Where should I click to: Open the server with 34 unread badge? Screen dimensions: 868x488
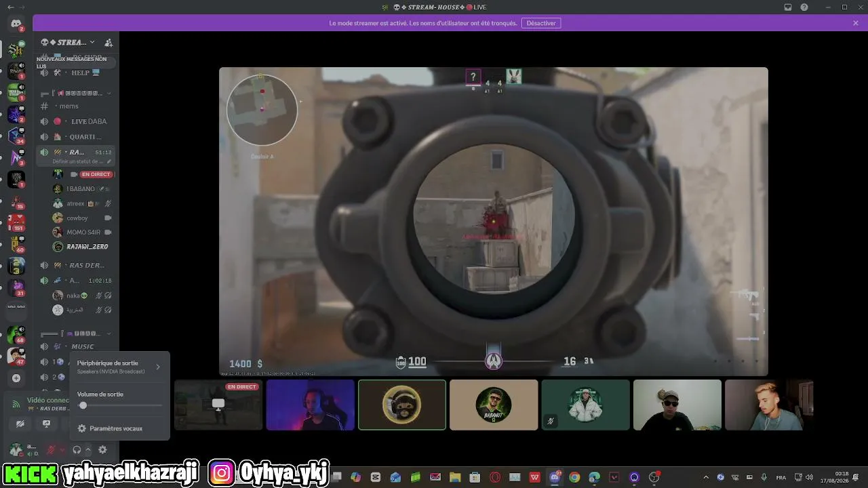point(16,135)
